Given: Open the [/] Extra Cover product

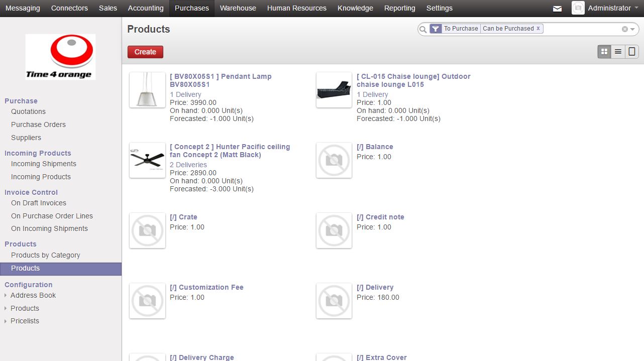Looking at the screenshot, I should [382, 357].
